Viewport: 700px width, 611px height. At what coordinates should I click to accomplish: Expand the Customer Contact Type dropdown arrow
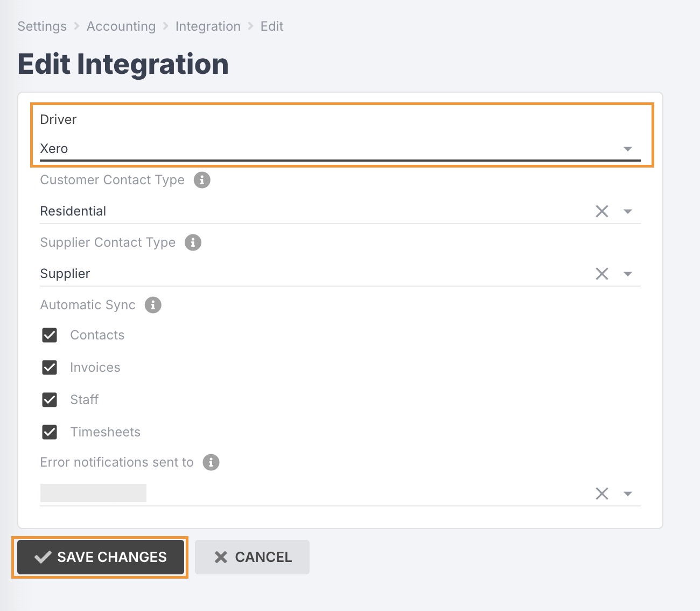628,211
